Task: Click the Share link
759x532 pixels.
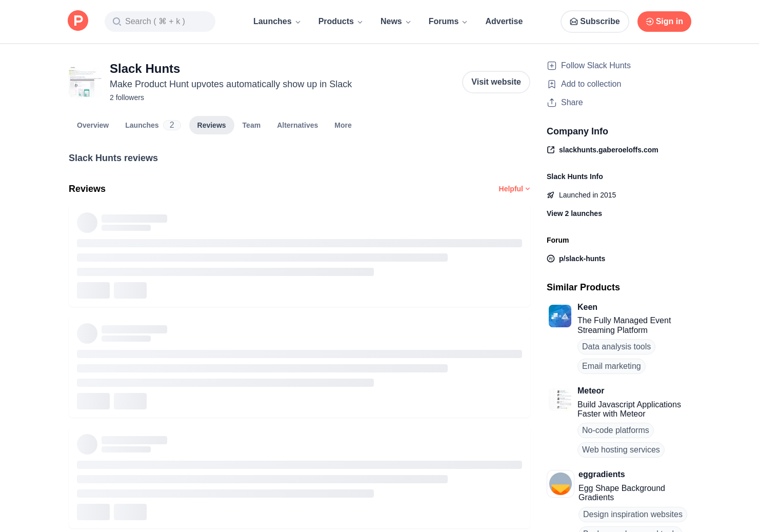Action: (x=572, y=103)
